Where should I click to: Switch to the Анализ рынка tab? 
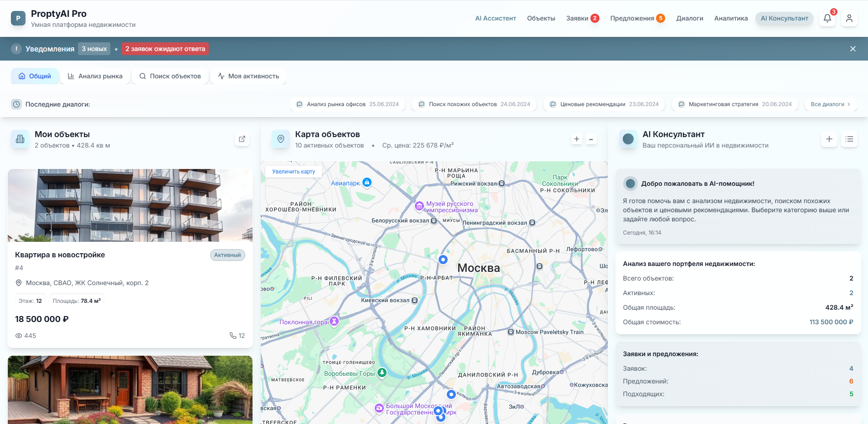click(95, 76)
